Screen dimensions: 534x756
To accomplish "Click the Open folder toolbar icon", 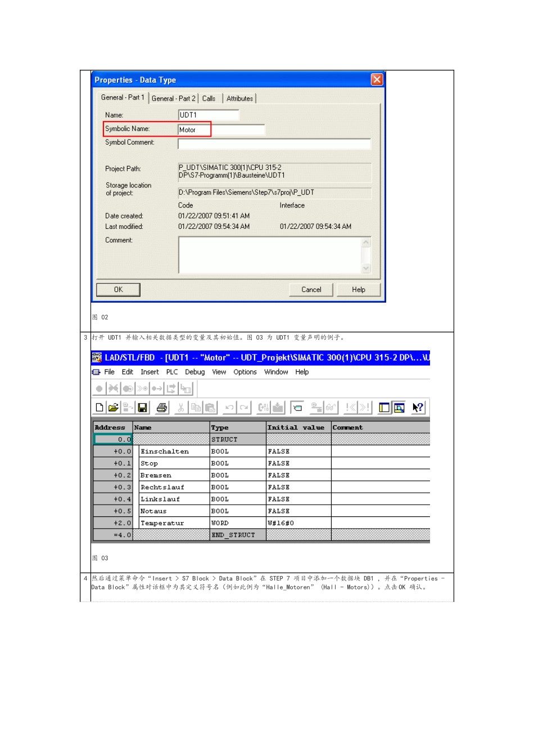I will 114,408.
